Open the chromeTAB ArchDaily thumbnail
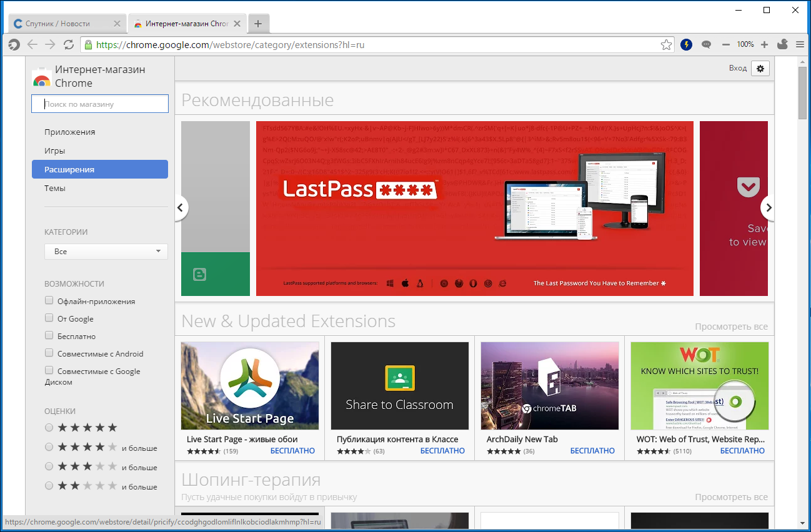 click(x=550, y=385)
